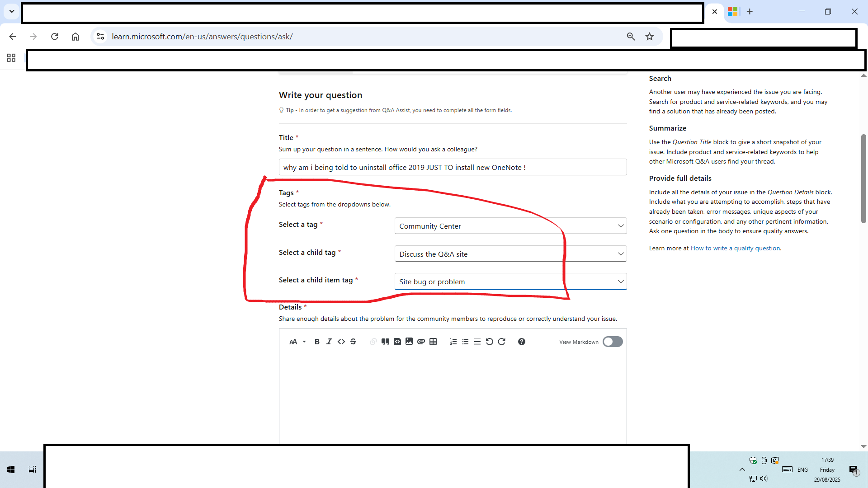Start a bulleted list in the editor
This screenshot has height=488, width=868.
coord(465,342)
